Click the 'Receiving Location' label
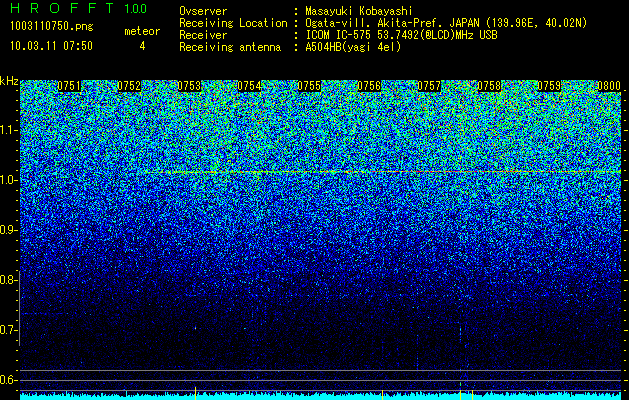Screen dimensions: 629x400 point(233,23)
